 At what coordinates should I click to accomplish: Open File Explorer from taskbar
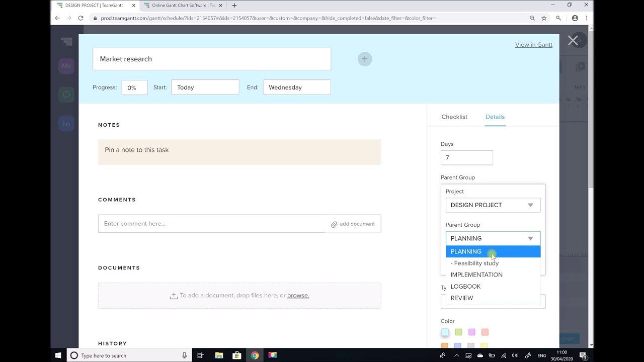(219, 355)
